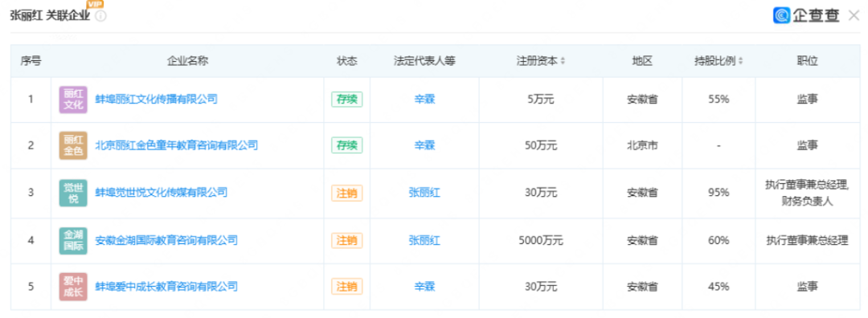The image size is (868, 318).
Task: Click the 张丽红 关联企业 title
Action: pos(50,15)
